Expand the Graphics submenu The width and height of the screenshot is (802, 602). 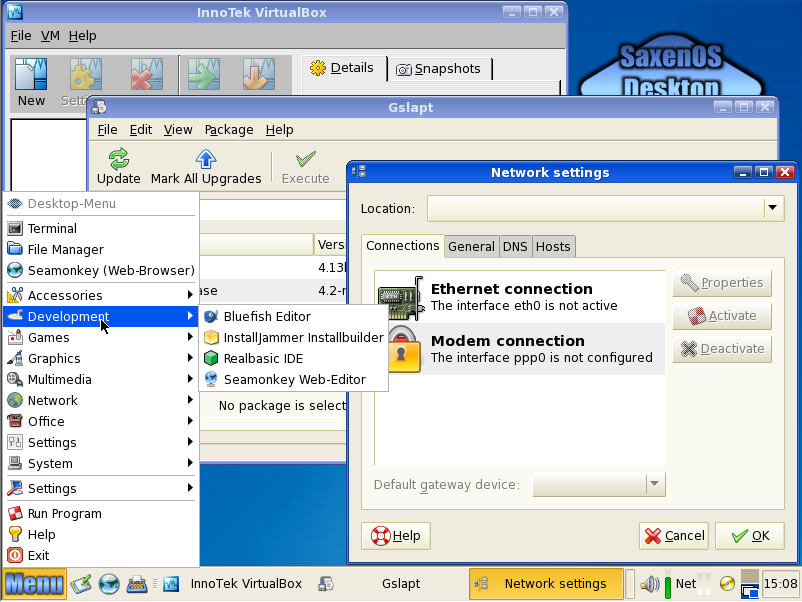pos(101,359)
